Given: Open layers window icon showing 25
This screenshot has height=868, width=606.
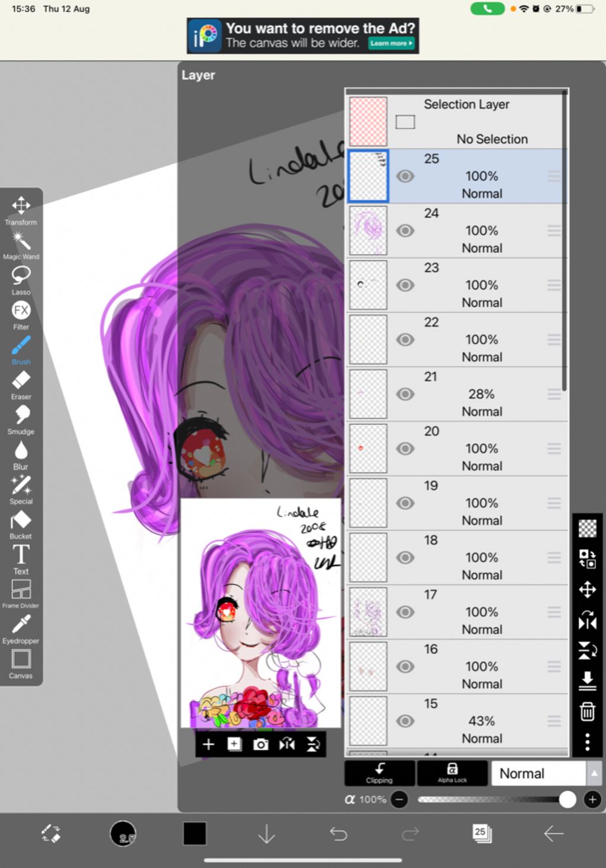Looking at the screenshot, I should click(x=482, y=834).
